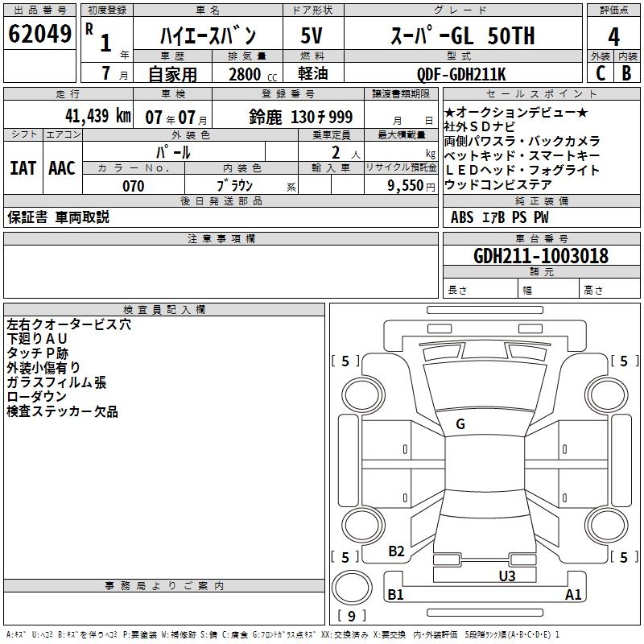
Task: Click the 後日発送部品 header
Action: point(221,200)
